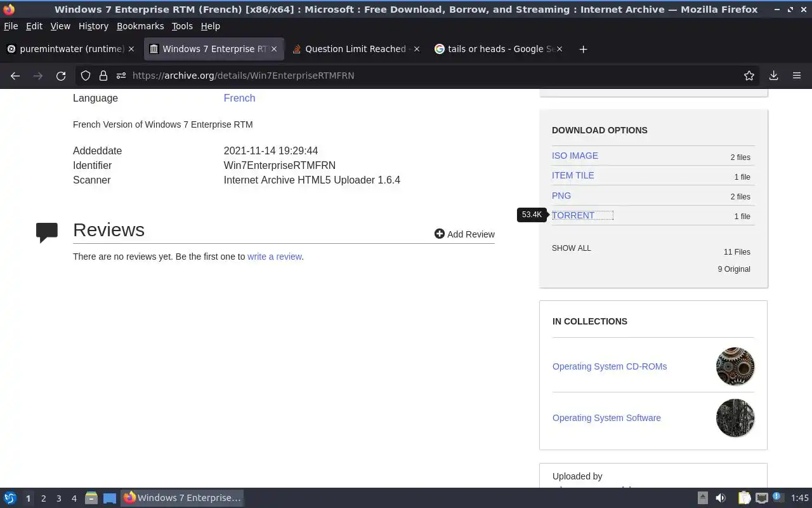Reload the current page
Viewport: 812px width, 508px height.
click(x=61, y=76)
